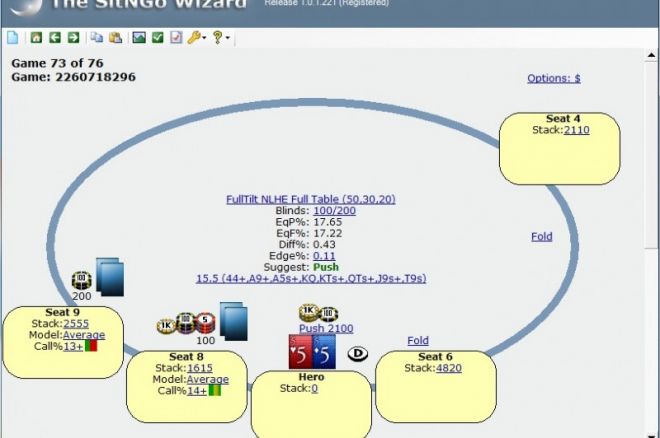Click the paste clipboard toolbar icon
The height and width of the screenshot is (438, 660).
pos(115,37)
